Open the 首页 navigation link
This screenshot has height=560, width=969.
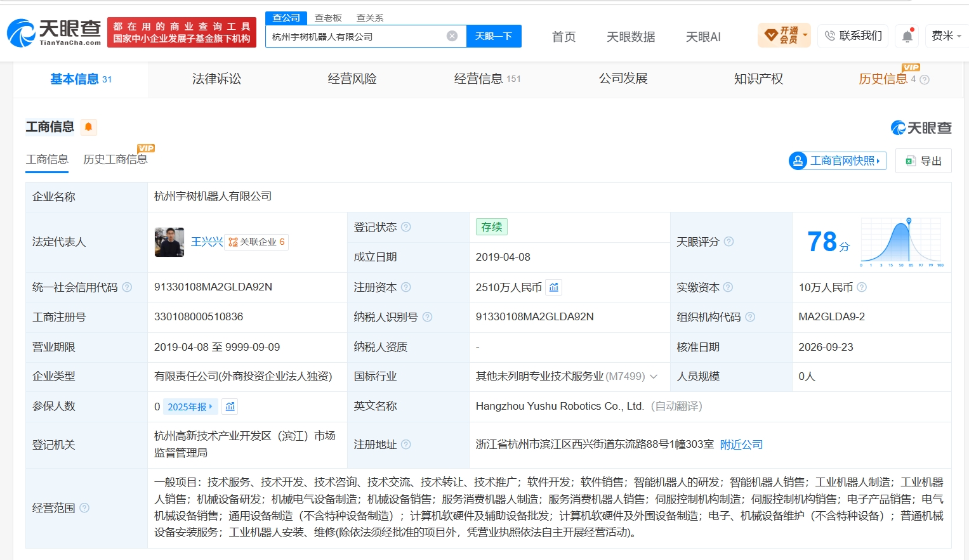point(564,37)
